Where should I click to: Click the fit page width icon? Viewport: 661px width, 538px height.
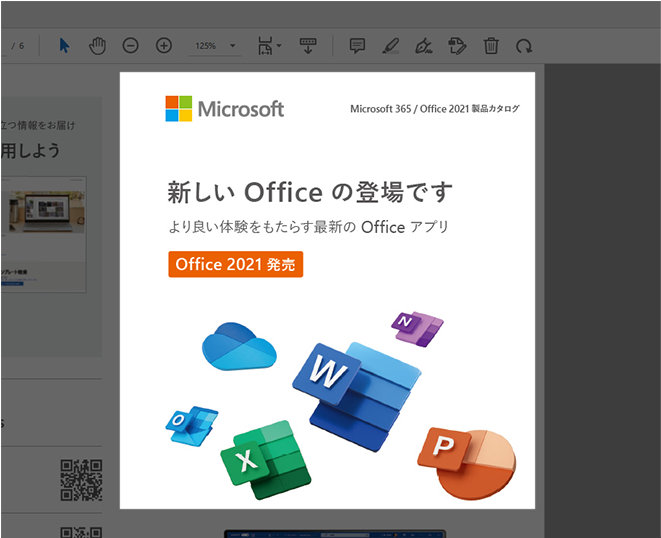click(265, 46)
